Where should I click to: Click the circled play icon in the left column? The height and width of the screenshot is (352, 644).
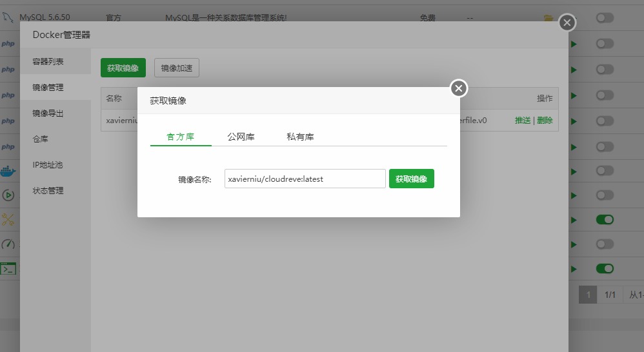click(x=8, y=195)
